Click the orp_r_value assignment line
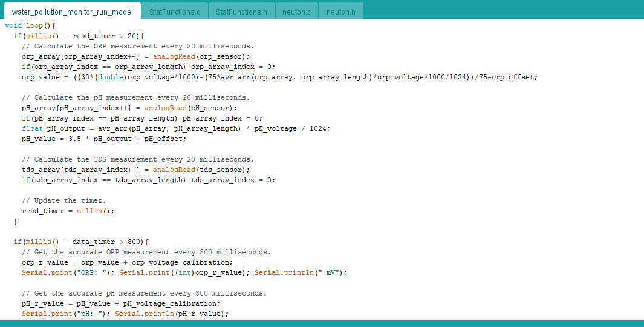This screenshot has width=644, height=327. pyautogui.click(x=126, y=262)
